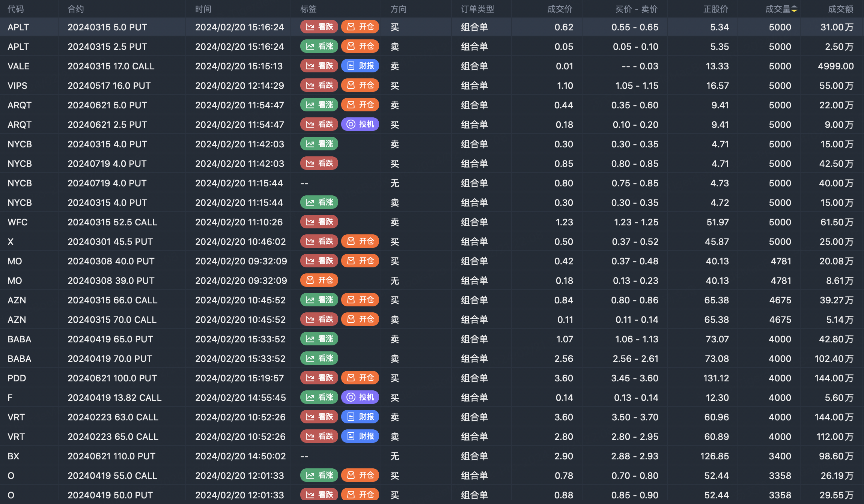
Task: Click the 成交量 sort arrow icon
Action: 794,9
